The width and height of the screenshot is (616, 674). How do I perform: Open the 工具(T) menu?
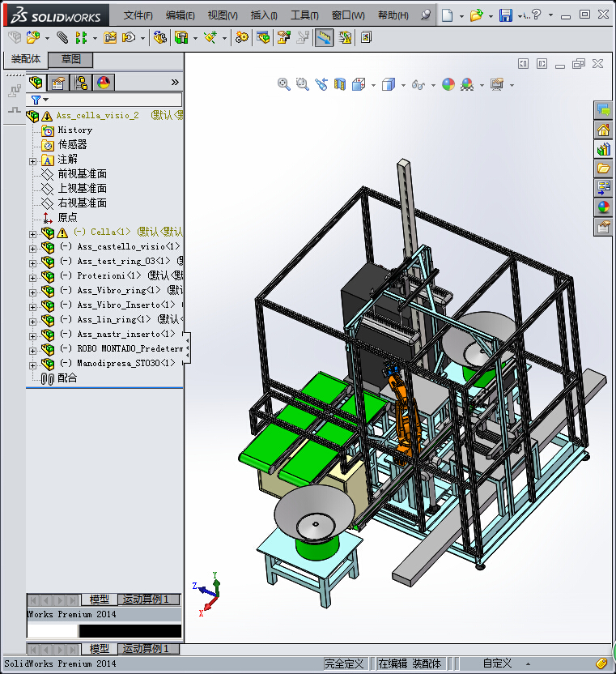click(304, 15)
